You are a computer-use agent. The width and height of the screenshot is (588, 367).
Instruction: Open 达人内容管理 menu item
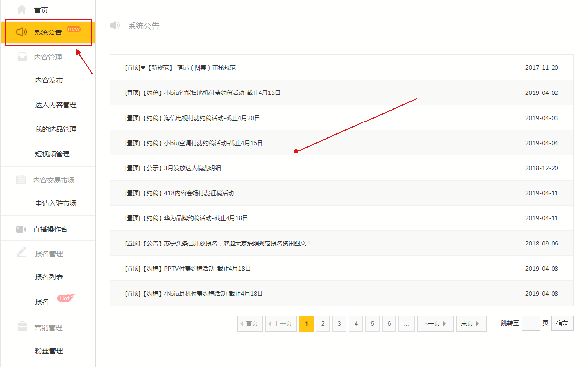56,105
